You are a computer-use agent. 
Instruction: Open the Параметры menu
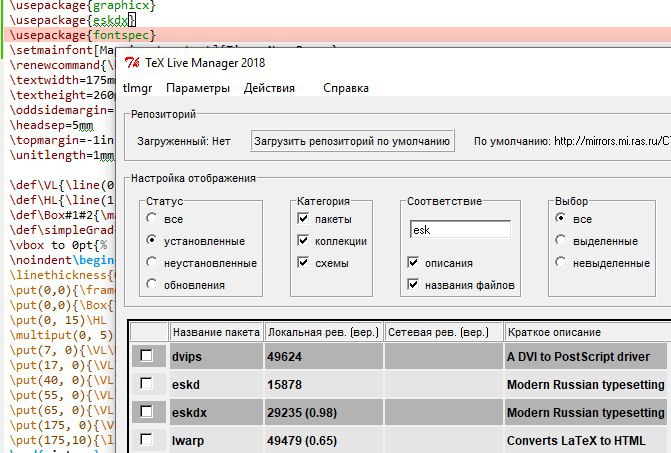[x=198, y=88]
